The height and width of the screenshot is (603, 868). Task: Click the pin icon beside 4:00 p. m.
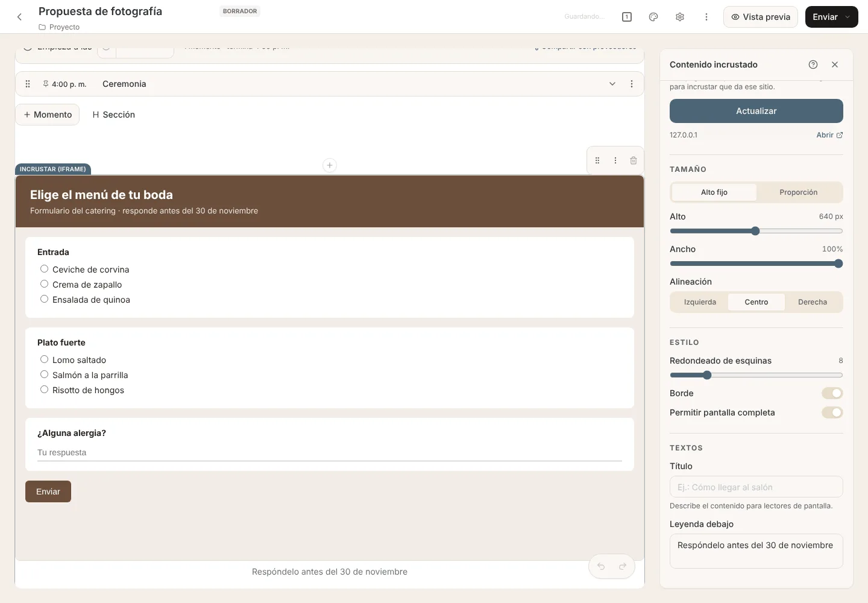pos(46,84)
